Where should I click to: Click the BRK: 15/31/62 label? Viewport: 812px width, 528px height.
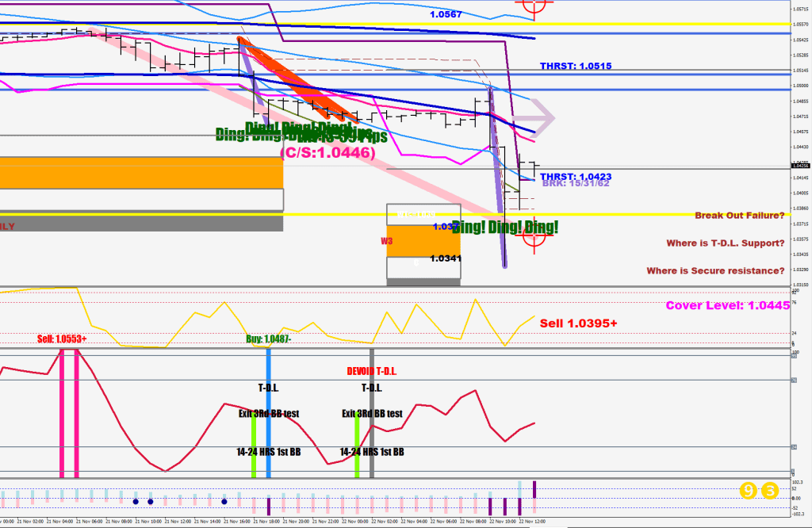click(576, 183)
